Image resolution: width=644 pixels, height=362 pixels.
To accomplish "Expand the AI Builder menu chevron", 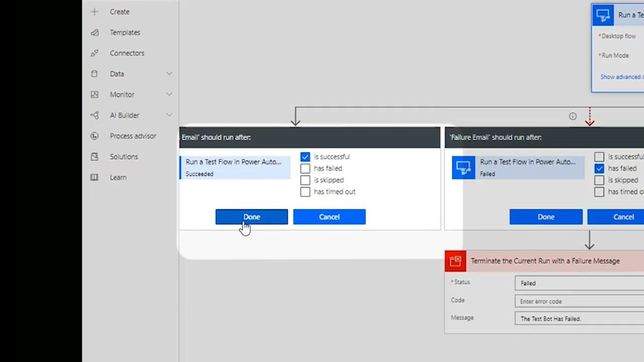I will tap(169, 115).
